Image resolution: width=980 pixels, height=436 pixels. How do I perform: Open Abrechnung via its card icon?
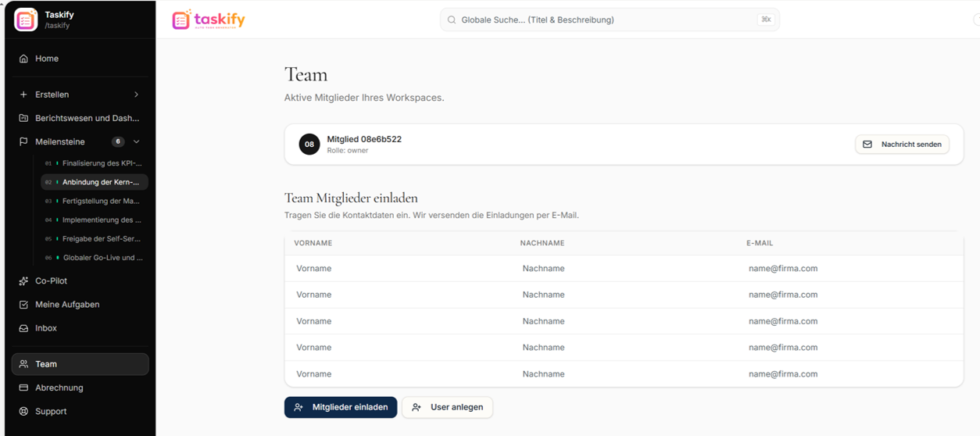[x=23, y=388]
